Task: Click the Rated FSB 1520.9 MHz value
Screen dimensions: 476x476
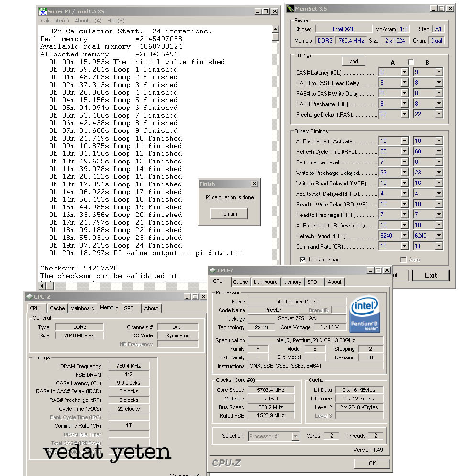Action: [271, 415]
